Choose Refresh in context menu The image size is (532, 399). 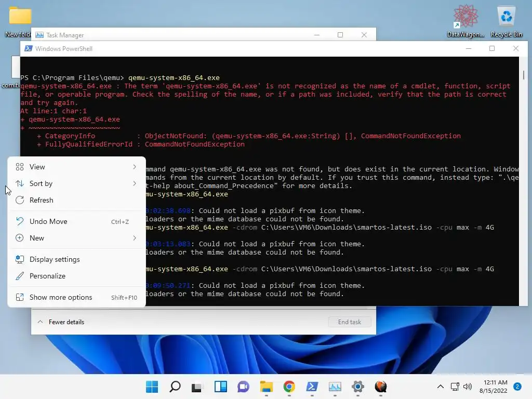pos(77,200)
